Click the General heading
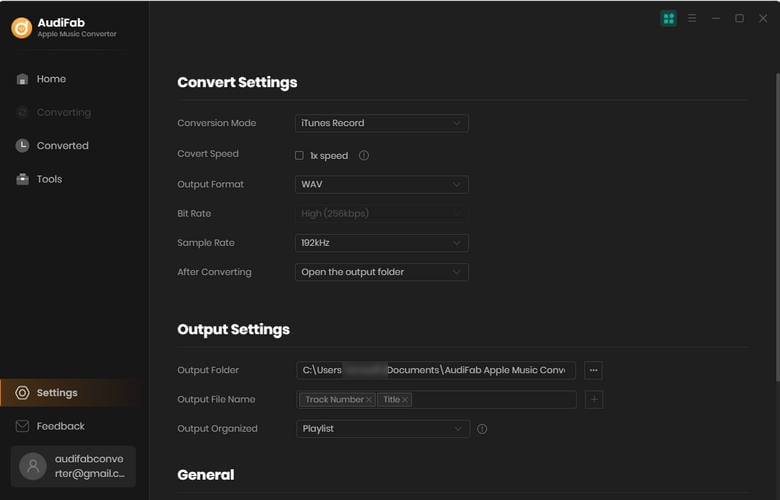This screenshot has width=780, height=500. pos(205,475)
